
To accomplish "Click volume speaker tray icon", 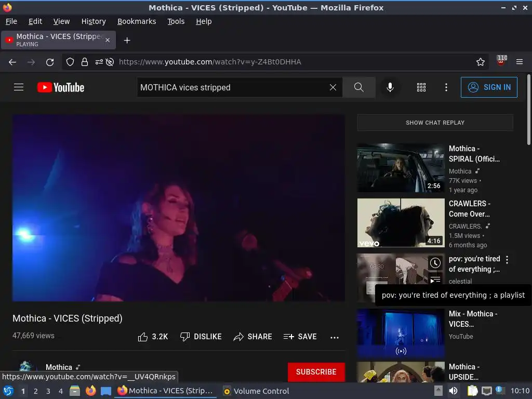I will [453, 391].
